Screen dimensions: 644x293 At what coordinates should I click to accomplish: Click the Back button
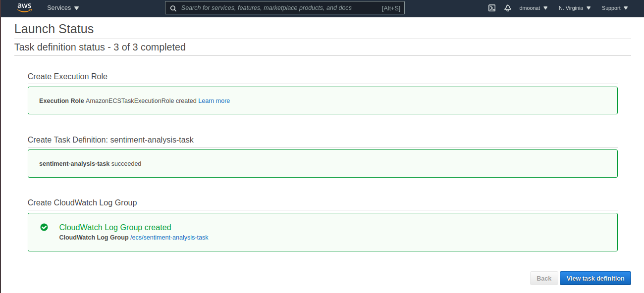tap(544, 278)
